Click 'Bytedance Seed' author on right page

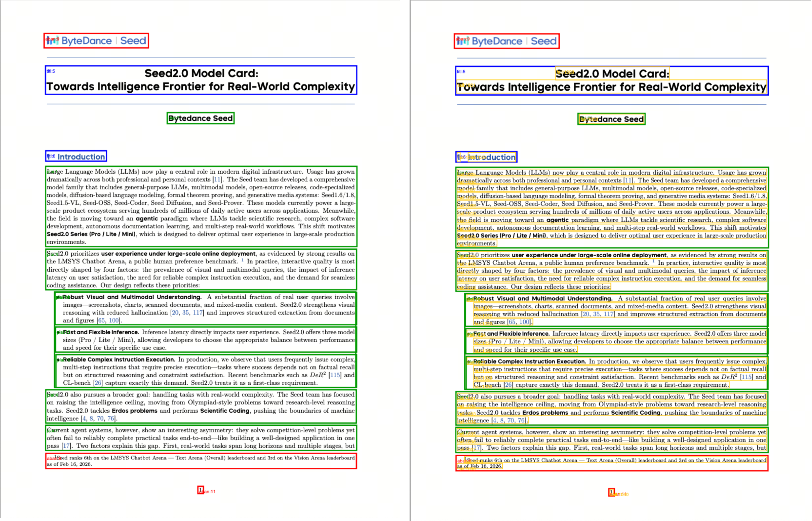tap(611, 119)
